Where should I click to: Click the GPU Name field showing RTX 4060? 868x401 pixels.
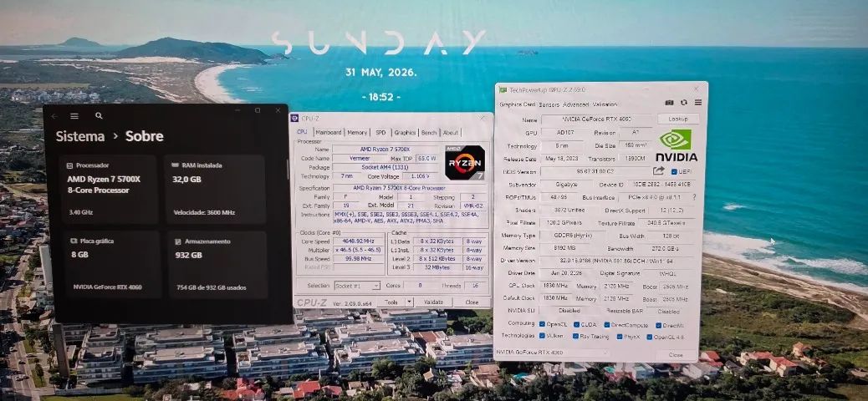pos(597,119)
